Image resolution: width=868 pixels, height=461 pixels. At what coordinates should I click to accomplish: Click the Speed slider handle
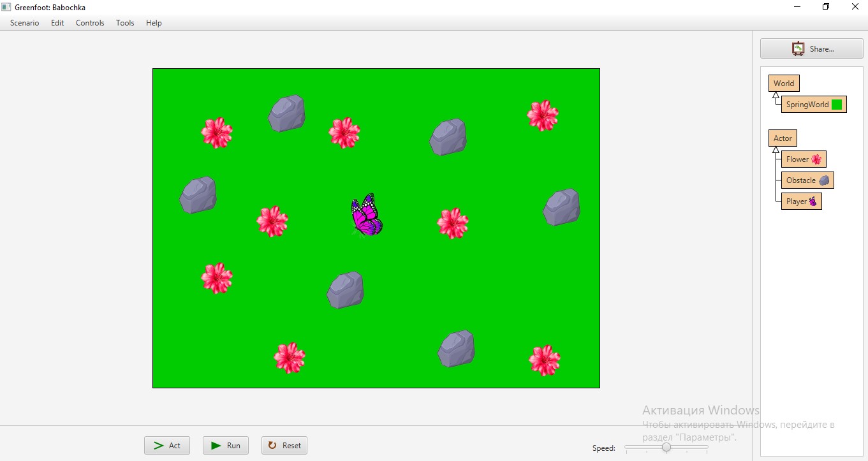[666, 448]
